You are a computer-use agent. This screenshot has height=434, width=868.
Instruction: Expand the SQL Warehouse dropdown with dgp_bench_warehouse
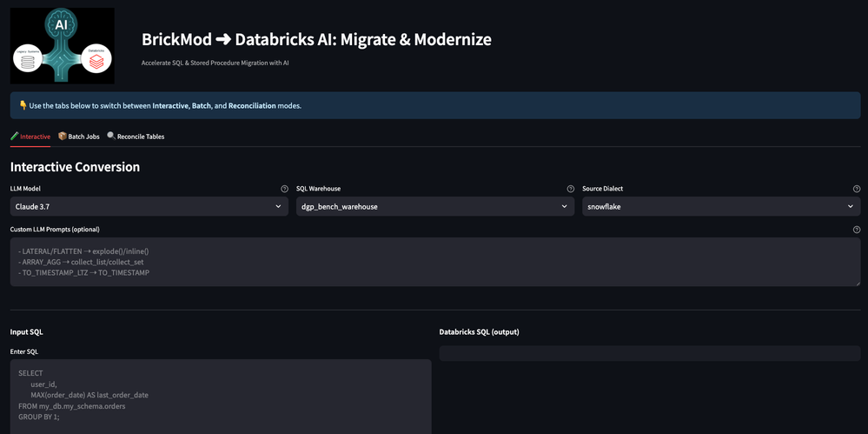click(434, 207)
